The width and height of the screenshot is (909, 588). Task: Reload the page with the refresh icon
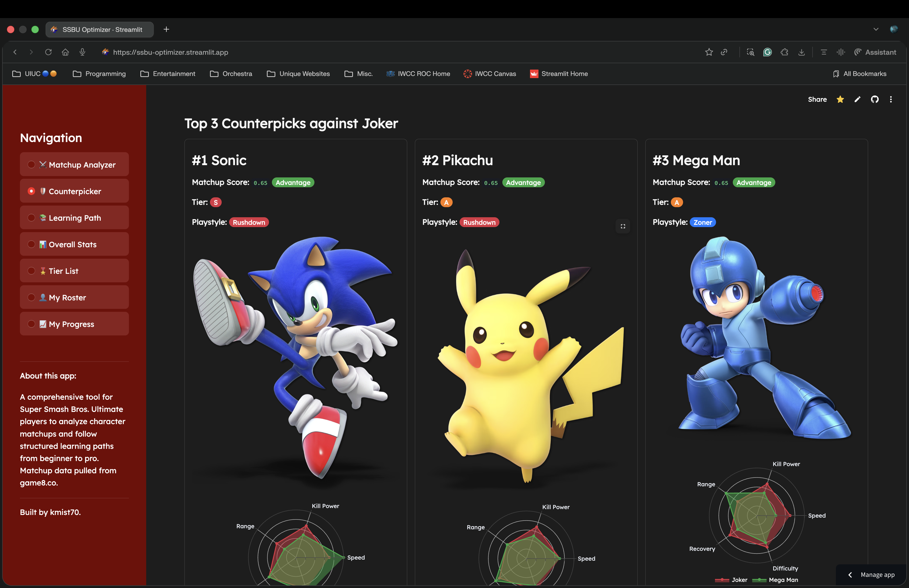[48, 52]
